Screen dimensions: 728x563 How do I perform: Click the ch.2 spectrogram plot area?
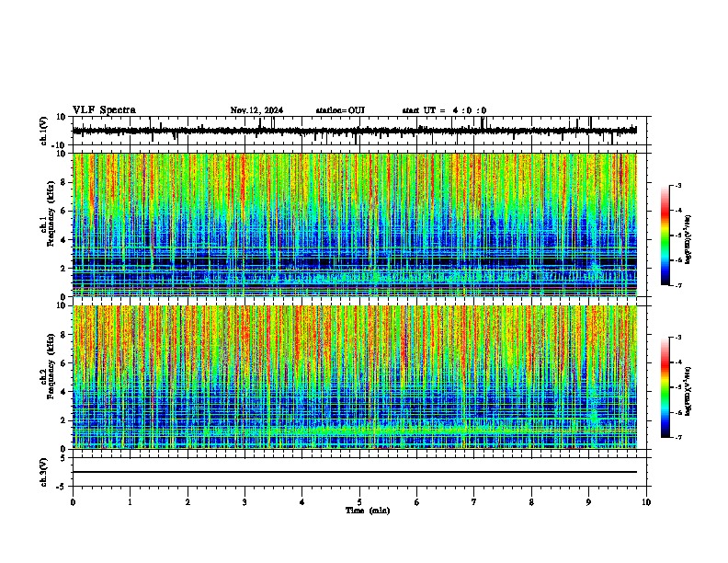click(x=354, y=377)
